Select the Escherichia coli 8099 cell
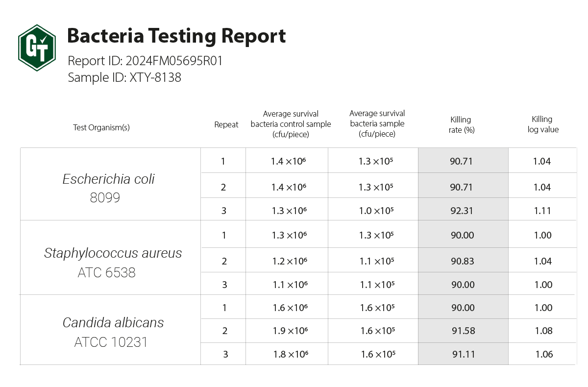 pos(108,188)
